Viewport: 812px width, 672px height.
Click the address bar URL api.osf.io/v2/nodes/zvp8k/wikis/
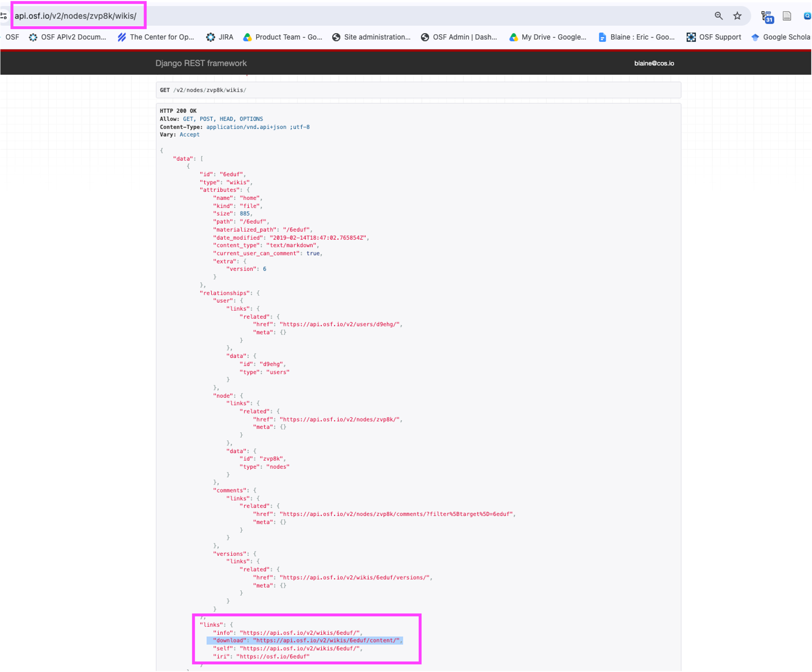(x=75, y=16)
